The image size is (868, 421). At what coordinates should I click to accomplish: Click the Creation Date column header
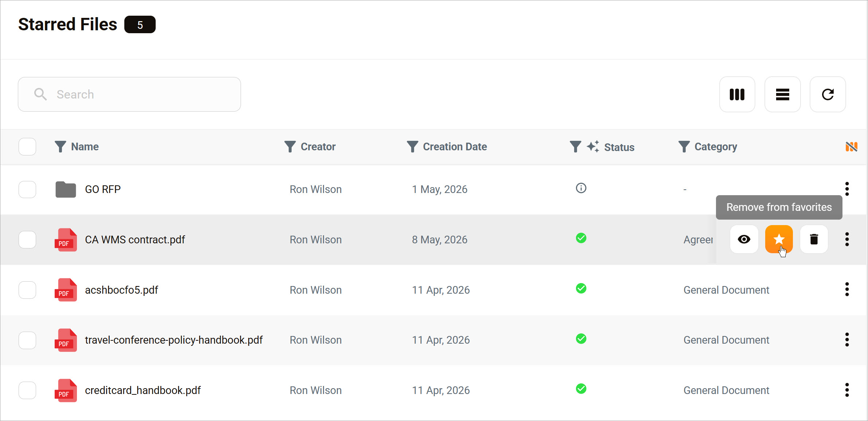pos(455,147)
